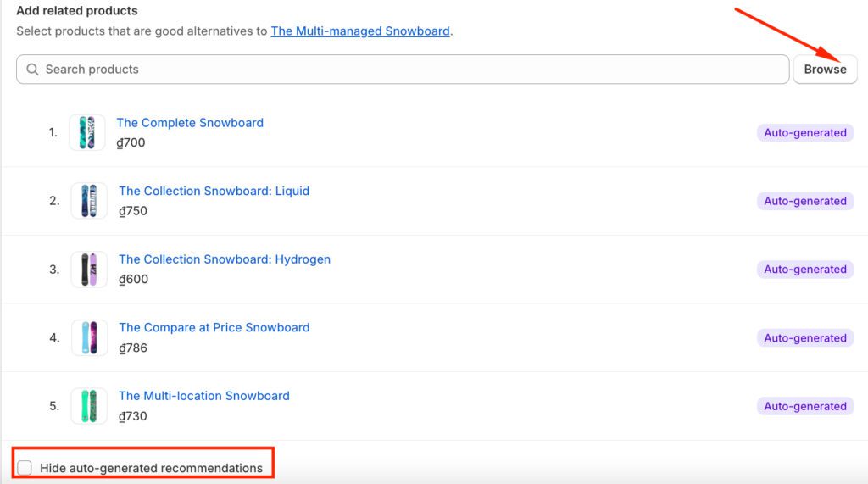Image resolution: width=868 pixels, height=484 pixels.
Task: Click Auto-generated badge for Snowboard: Hydrogen
Action: pos(804,270)
